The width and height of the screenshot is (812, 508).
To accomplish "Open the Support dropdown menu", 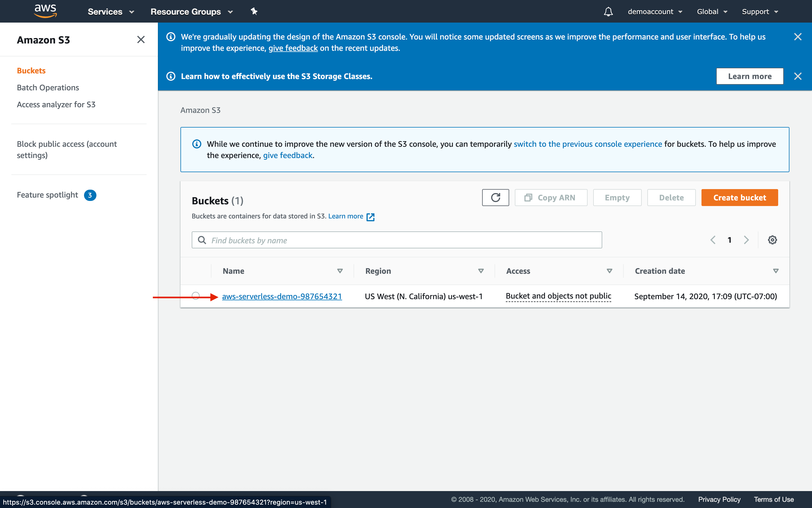I will pos(760,12).
